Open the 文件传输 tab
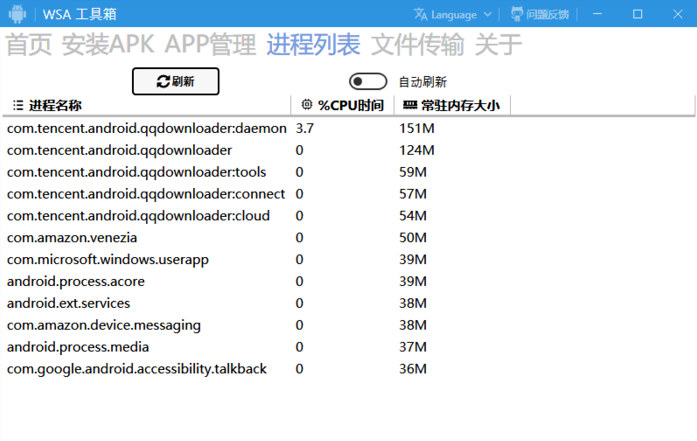This screenshot has width=697, height=441. click(417, 45)
